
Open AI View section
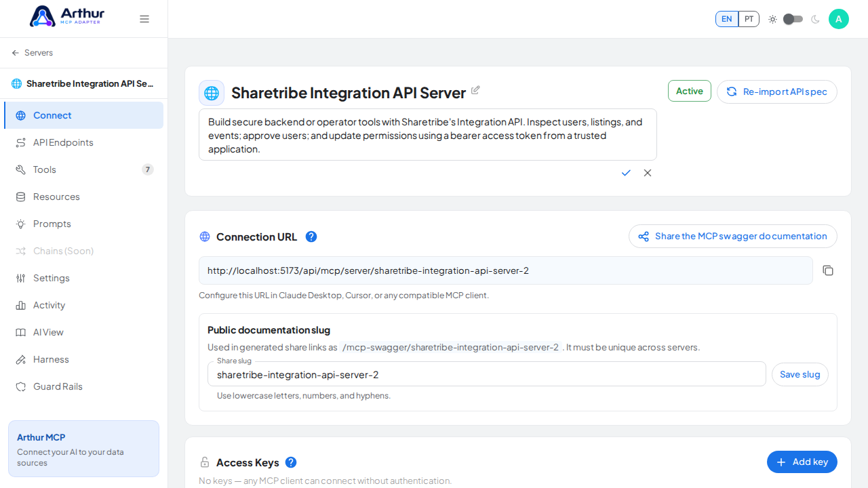[83, 332]
